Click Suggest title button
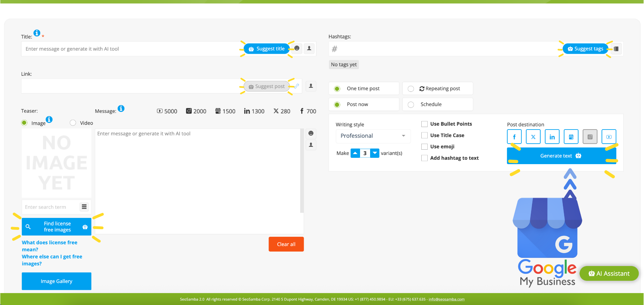This screenshot has height=305, width=644. point(267,49)
